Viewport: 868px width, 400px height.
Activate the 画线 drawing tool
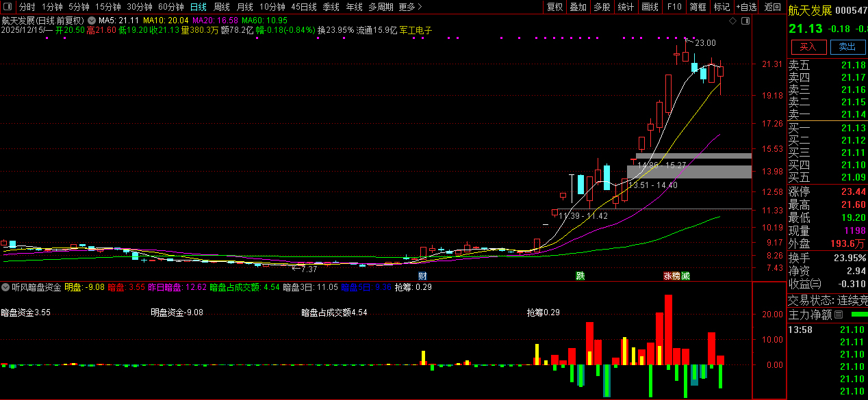(x=650, y=7)
